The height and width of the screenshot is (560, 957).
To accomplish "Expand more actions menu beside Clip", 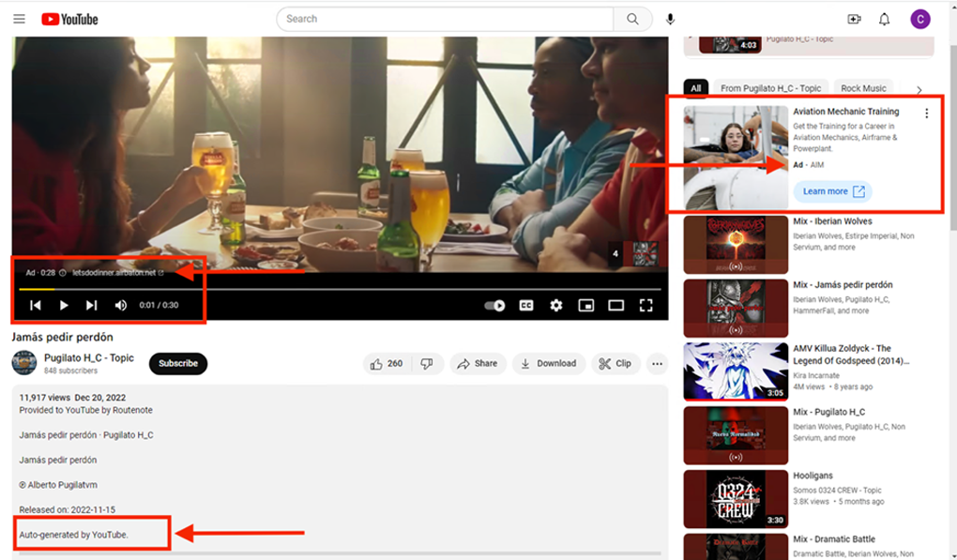I will click(x=657, y=364).
